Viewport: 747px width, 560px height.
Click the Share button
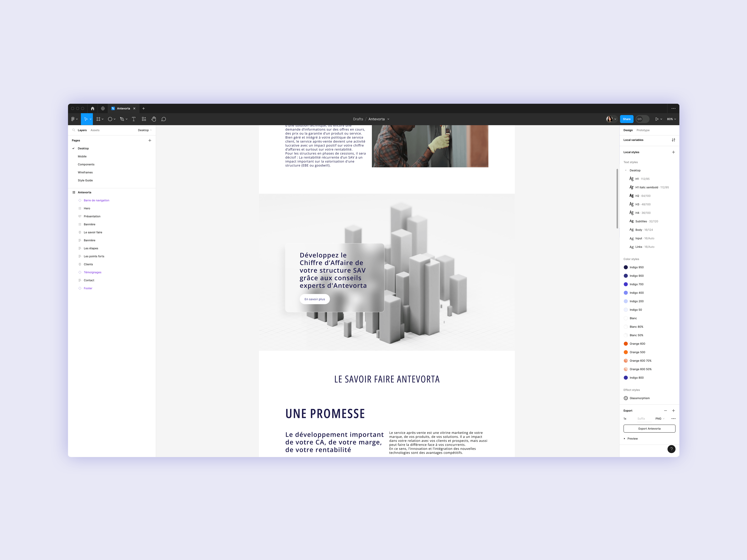tap(627, 119)
